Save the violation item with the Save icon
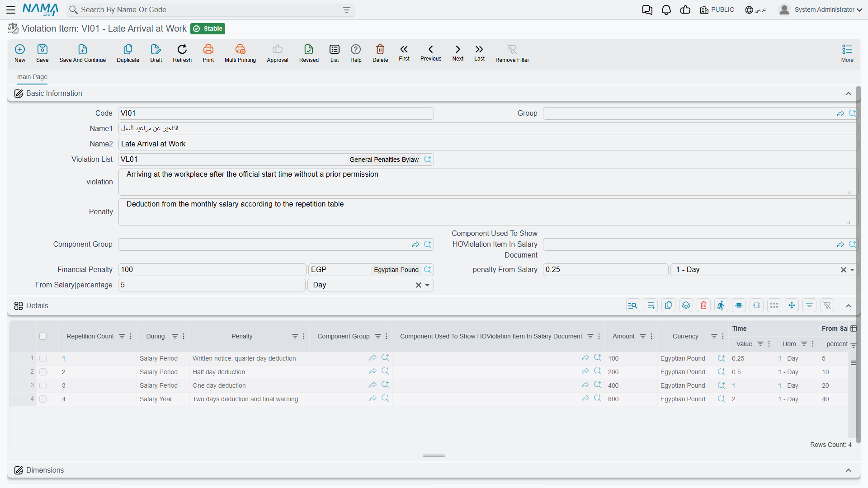The image size is (868, 488). [42, 53]
